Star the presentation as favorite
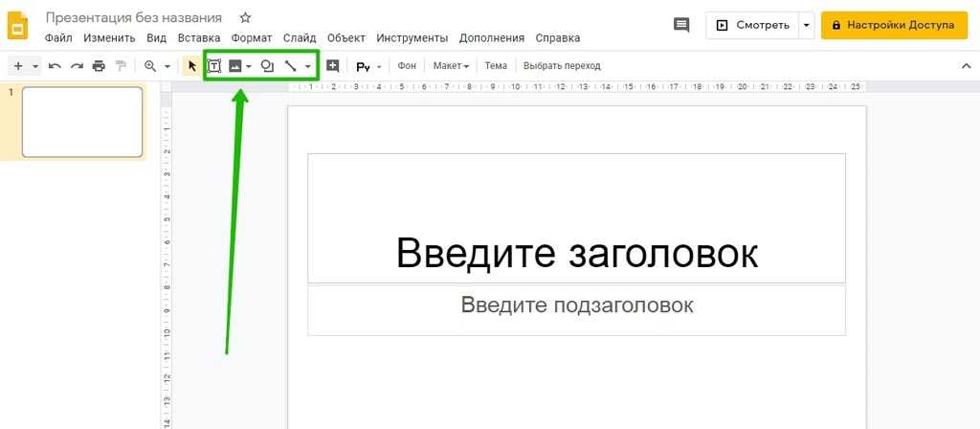 (x=245, y=18)
